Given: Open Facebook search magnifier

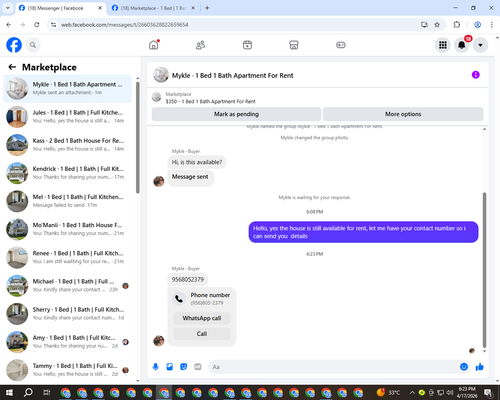Looking at the screenshot, I should coord(33,45).
